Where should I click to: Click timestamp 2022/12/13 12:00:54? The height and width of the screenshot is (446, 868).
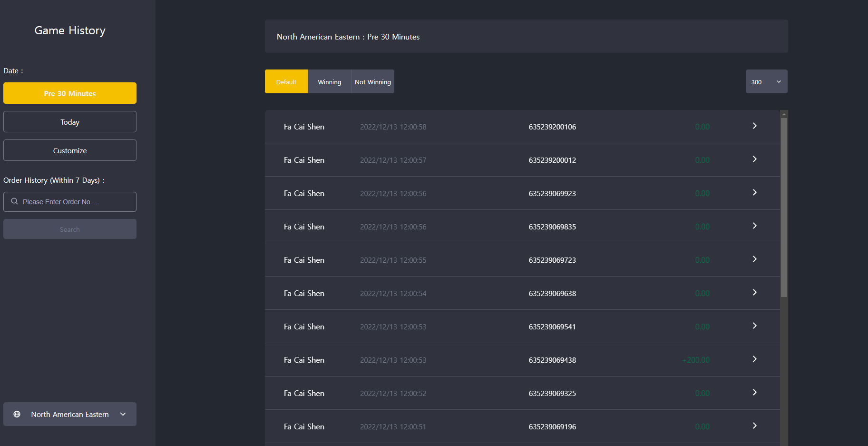393,293
